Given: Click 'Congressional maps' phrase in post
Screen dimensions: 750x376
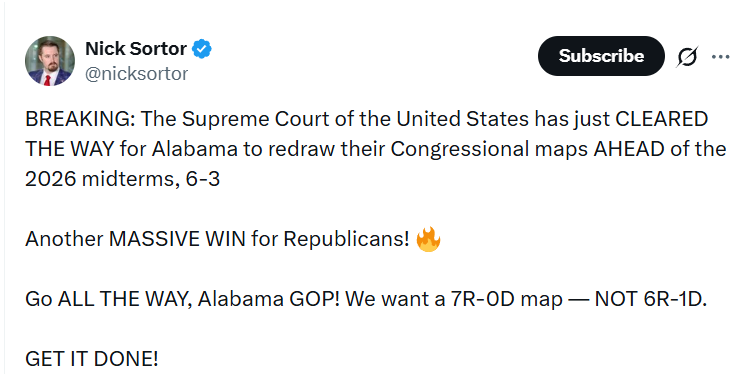Looking at the screenshot, I should [489, 150].
